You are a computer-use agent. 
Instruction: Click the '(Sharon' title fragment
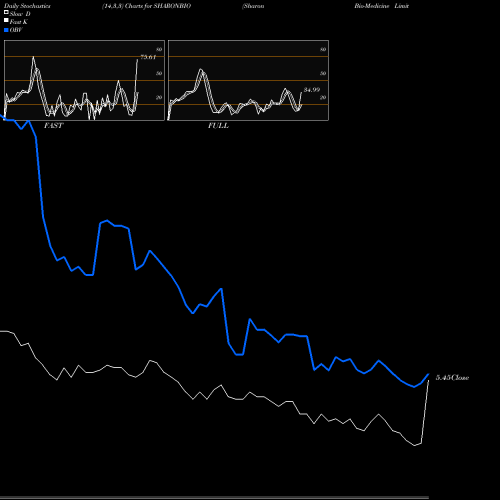(x=253, y=6)
